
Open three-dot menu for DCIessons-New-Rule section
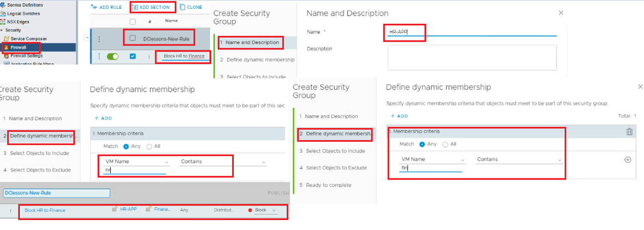coord(99,39)
